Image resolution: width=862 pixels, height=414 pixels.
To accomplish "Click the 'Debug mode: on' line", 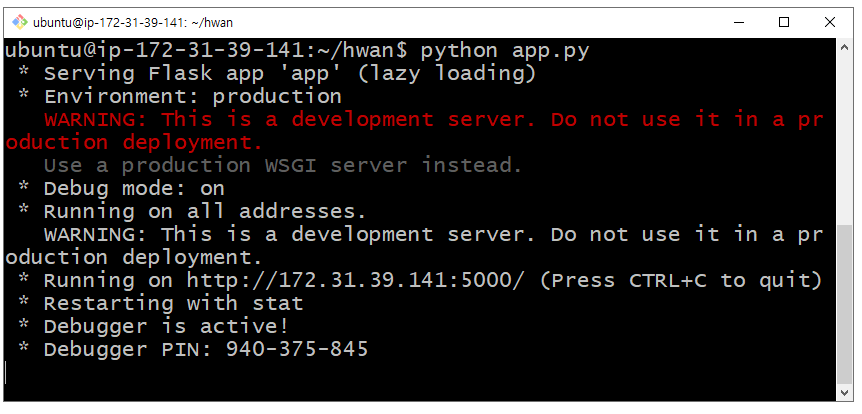I will pos(134,189).
